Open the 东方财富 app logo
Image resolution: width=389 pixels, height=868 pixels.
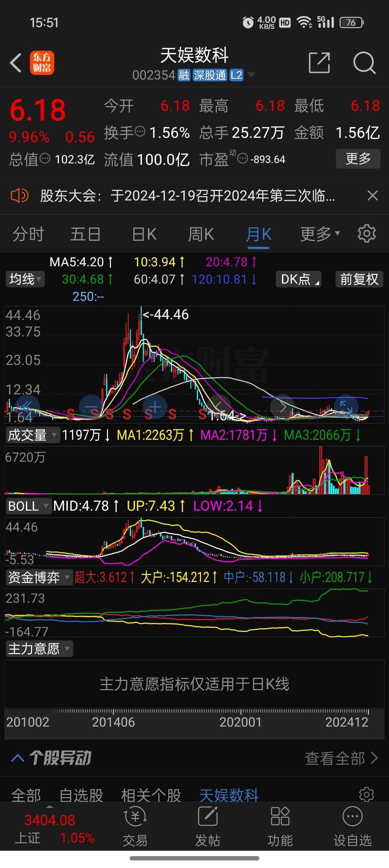[42, 63]
